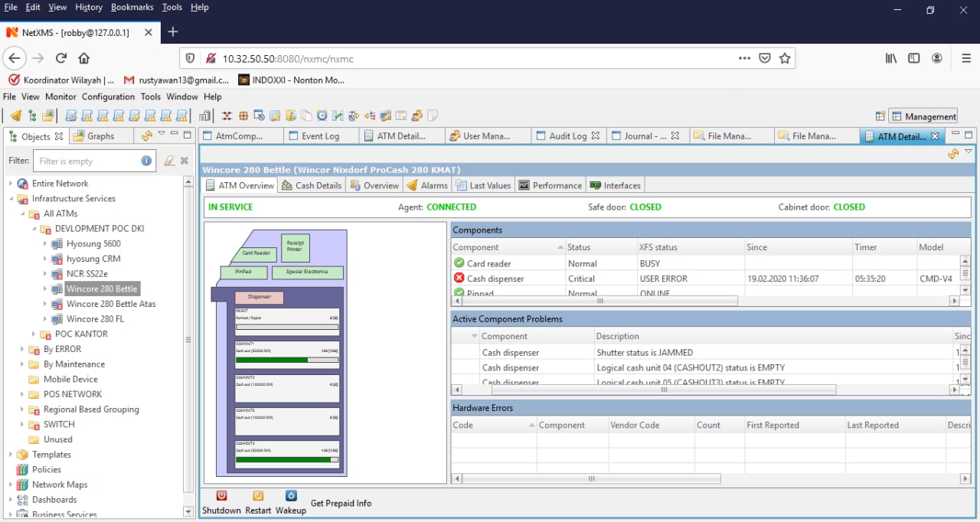The image size is (980, 522).
Task: Open the Firefox library icon
Action: [891, 58]
